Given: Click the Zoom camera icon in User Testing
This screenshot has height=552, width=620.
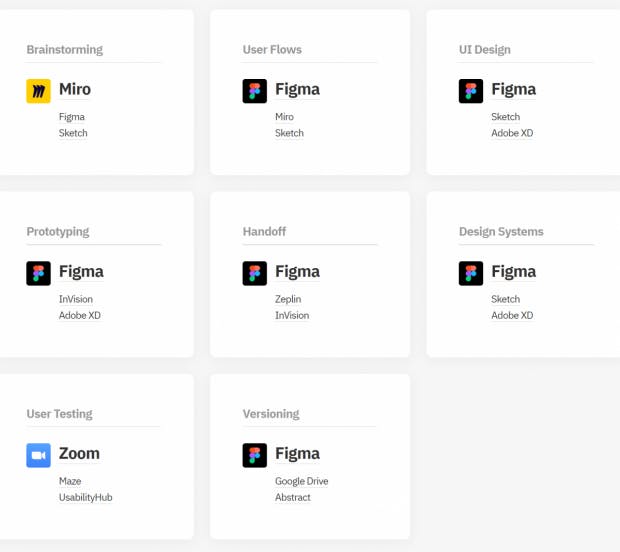Looking at the screenshot, I should [x=38, y=455].
